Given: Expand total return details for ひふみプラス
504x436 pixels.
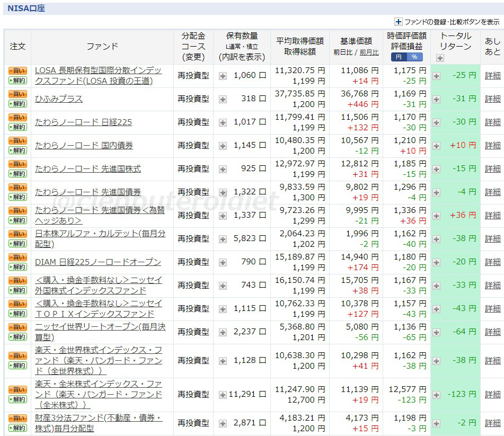Looking at the screenshot, I should pyautogui.click(x=436, y=99).
